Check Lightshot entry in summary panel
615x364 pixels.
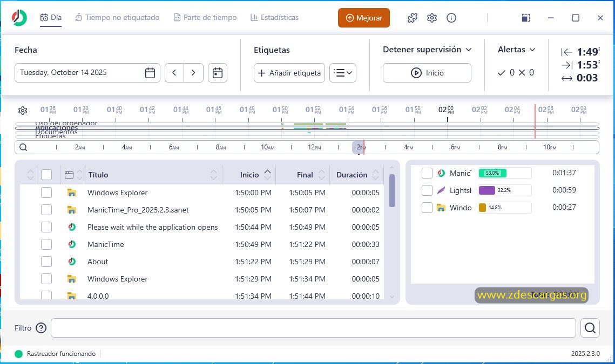coord(427,190)
